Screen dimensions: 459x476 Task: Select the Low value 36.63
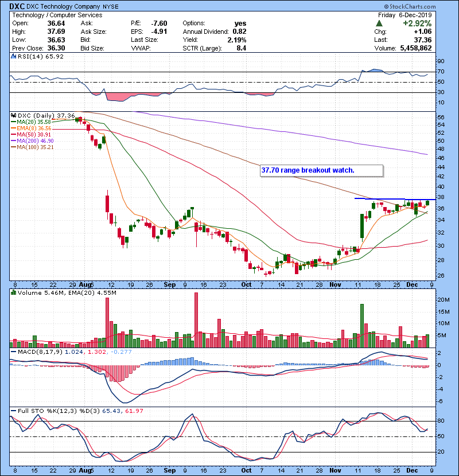(56, 40)
